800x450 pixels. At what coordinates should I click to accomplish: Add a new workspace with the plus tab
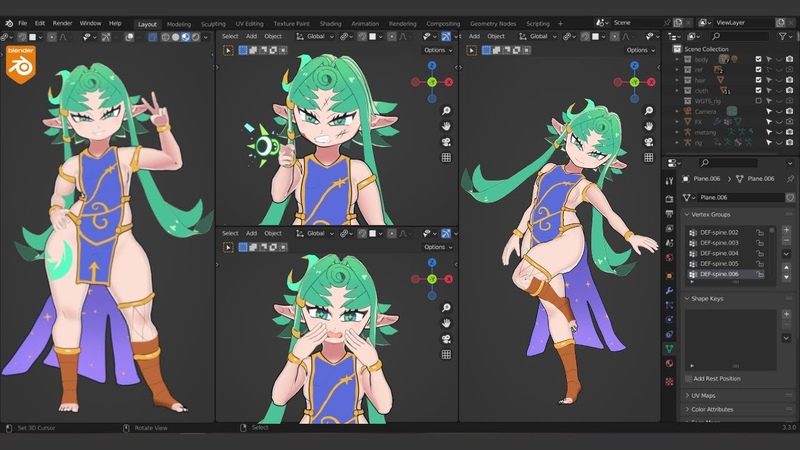point(560,24)
